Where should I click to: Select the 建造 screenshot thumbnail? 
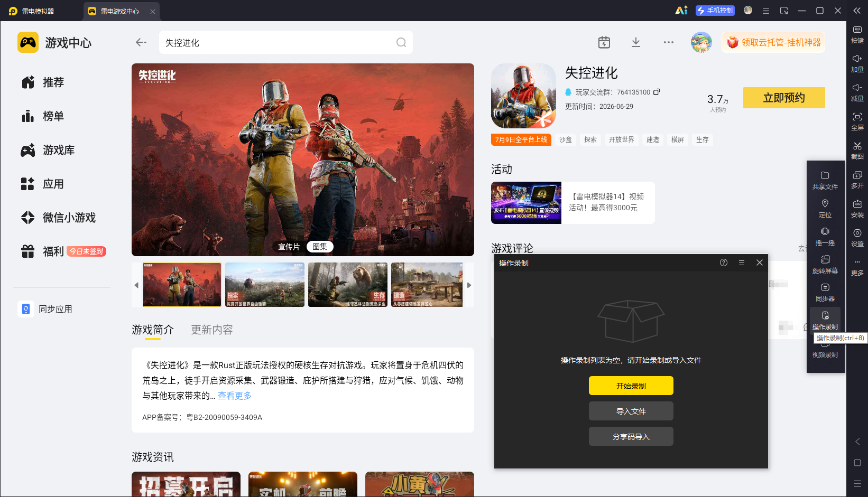pyautogui.click(x=427, y=285)
